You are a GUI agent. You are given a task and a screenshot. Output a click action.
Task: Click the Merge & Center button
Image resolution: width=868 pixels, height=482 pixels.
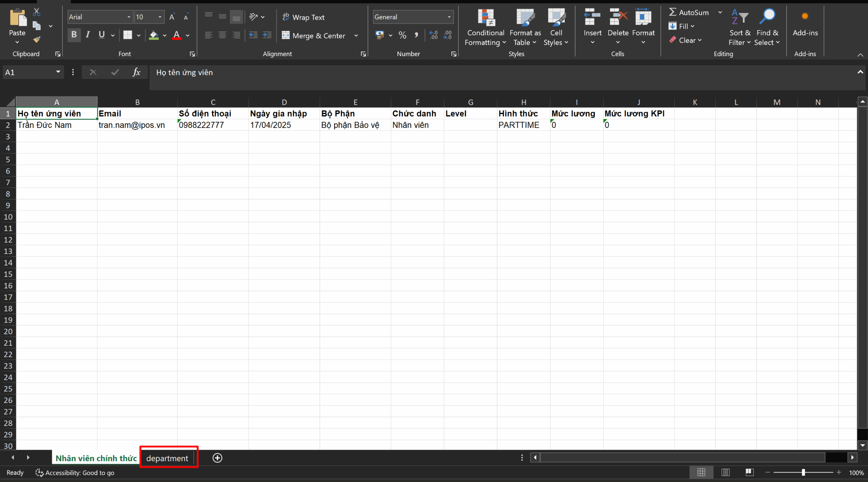click(x=314, y=36)
